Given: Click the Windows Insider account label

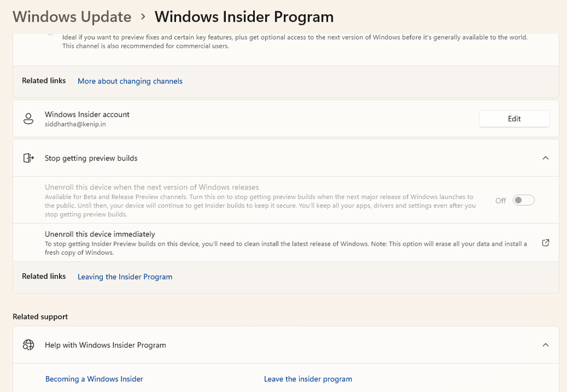Looking at the screenshot, I should 87,115.
